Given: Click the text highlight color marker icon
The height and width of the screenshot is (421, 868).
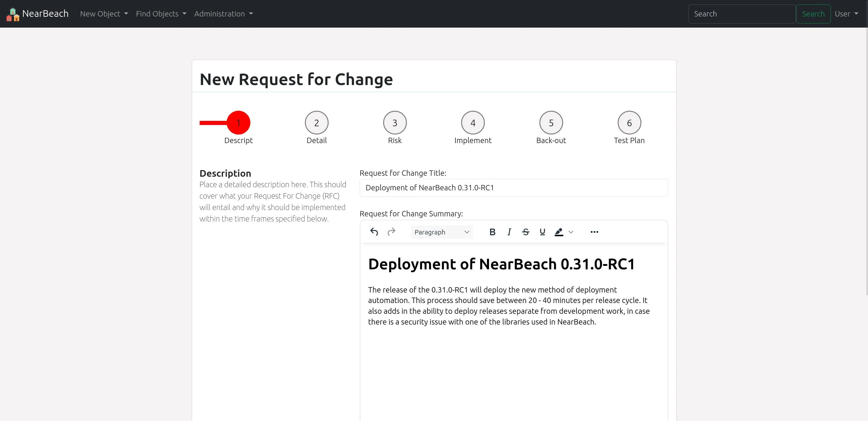Looking at the screenshot, I should (559, 232).
